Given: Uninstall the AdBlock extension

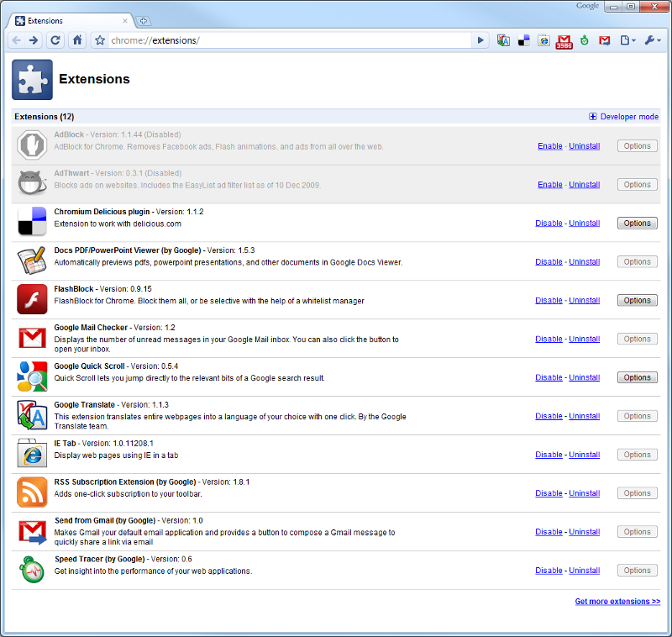Looking at the screenshot, I should point(584,146).
